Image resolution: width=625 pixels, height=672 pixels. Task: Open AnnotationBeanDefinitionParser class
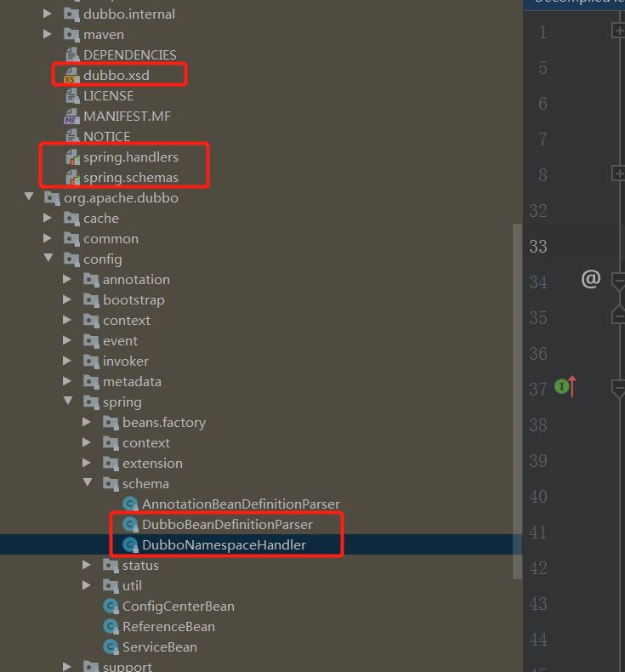click(241, 504)
